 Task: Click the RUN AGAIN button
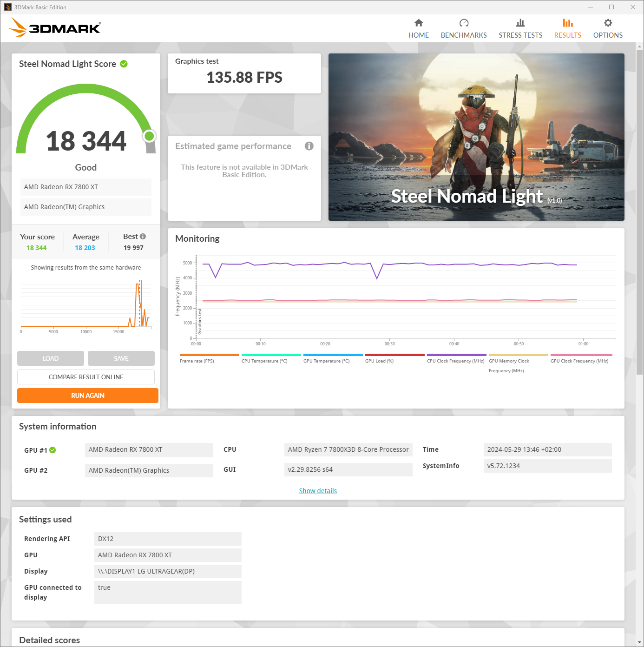(88, 396)
